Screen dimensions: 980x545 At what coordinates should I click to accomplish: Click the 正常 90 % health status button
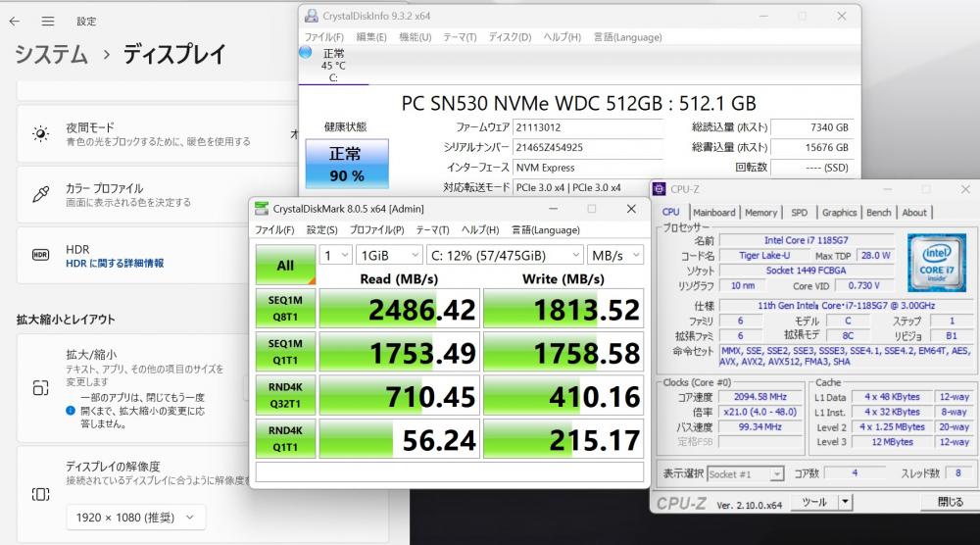tap(347, 164)
